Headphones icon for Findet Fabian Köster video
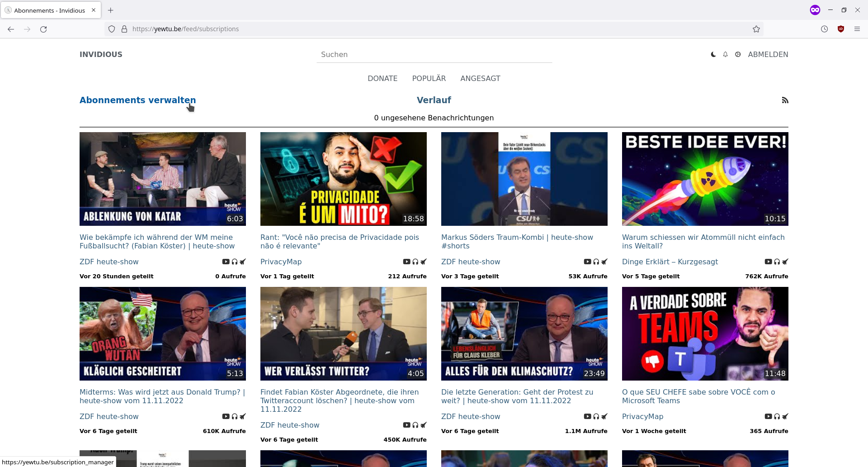 (415, 425)
